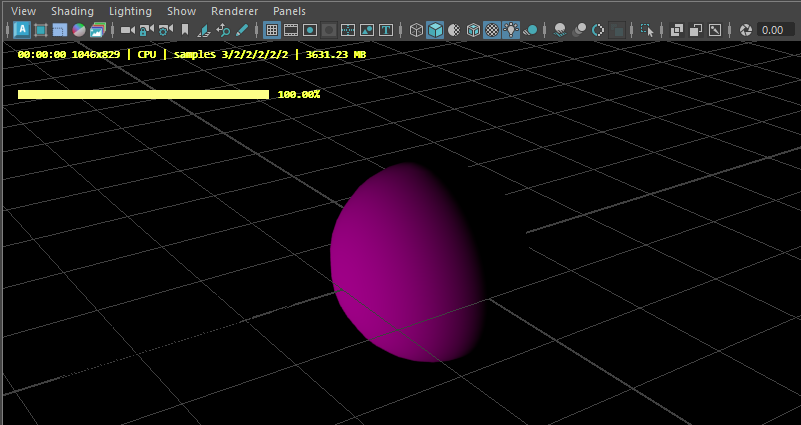This screenshot has height=425, width=801.
Task: Toggle the Gate Mask button
Action: point(329,30)
